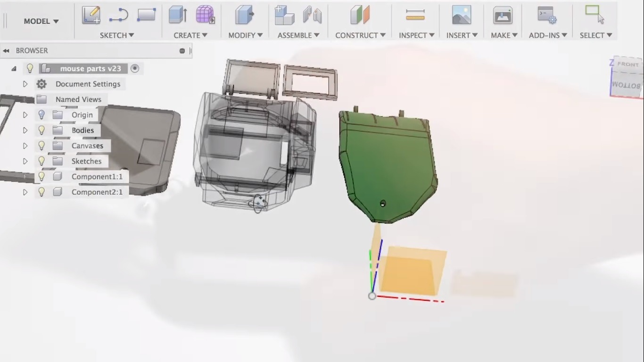Toggle visibility of the Bodies folder

pyautogui.click(x=41, y=130)
